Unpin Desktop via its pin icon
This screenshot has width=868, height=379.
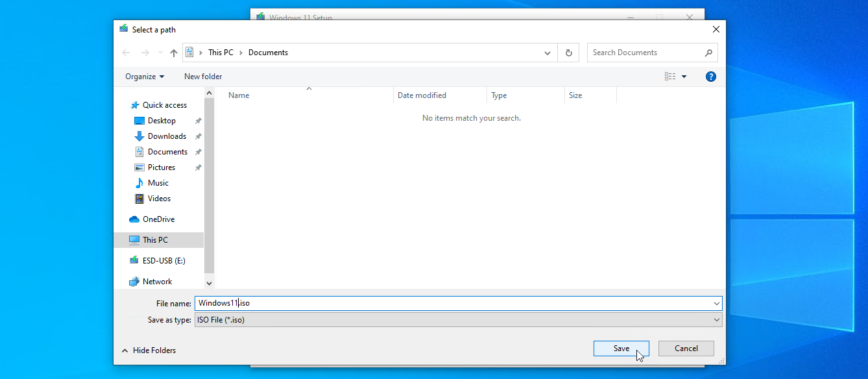[x=199, y=121]
